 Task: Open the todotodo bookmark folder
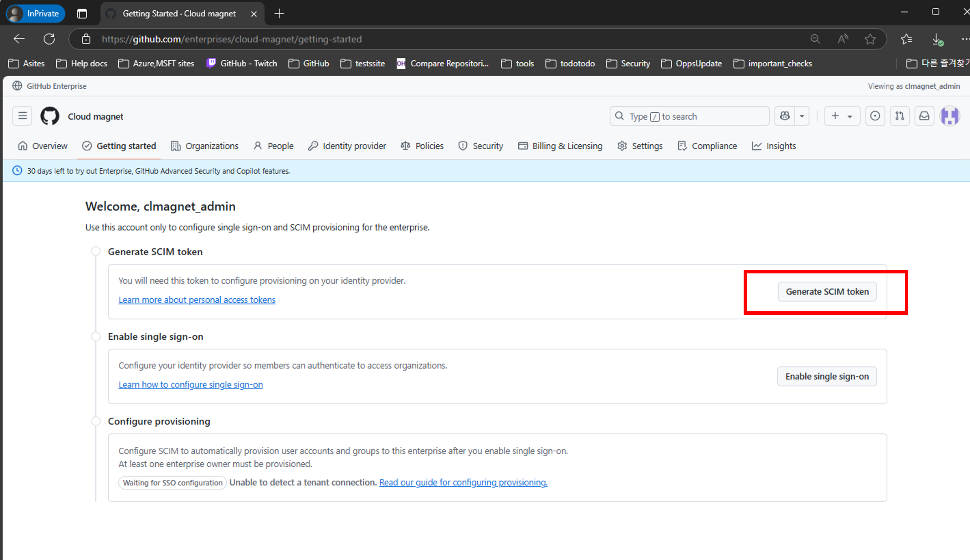[x=570, y=63]
